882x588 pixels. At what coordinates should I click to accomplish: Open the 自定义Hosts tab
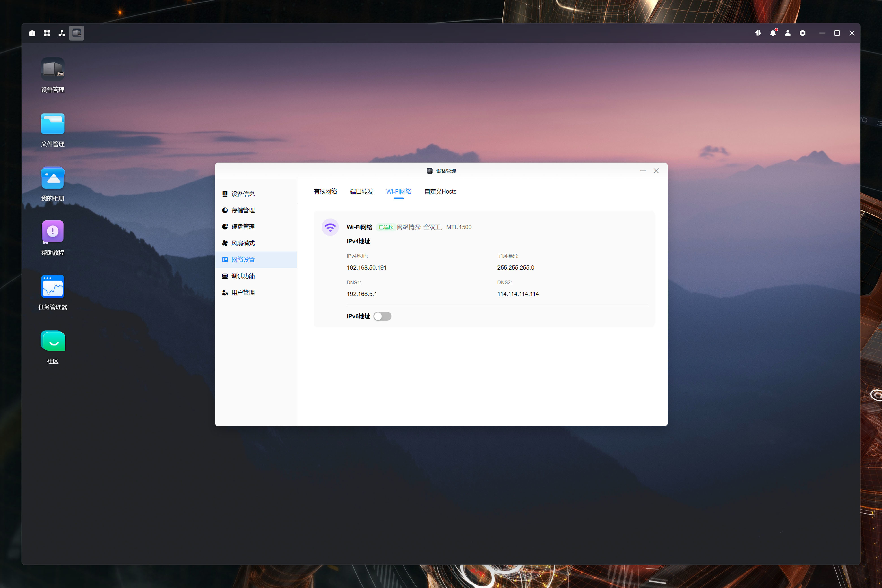[x=440, y=192]
